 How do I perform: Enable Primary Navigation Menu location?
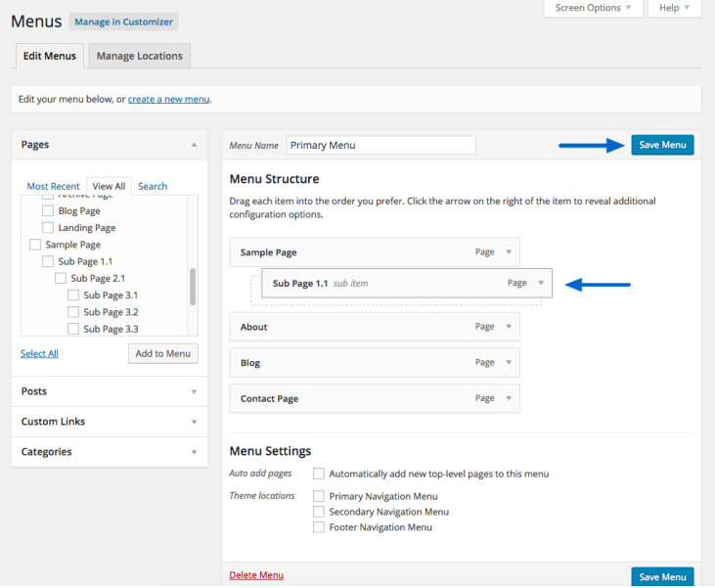[319, 496]
